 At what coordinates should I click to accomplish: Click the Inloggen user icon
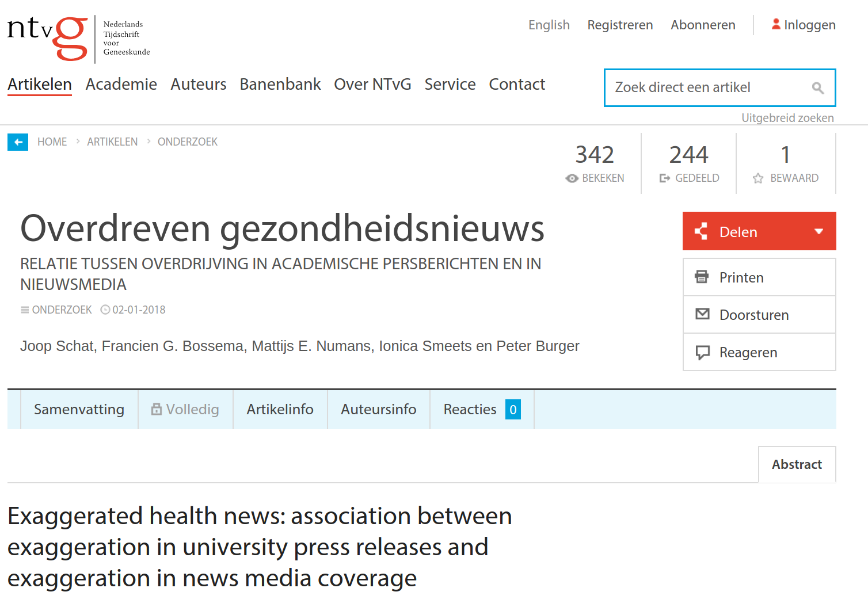pyautogui.click(x=776, y=24)
